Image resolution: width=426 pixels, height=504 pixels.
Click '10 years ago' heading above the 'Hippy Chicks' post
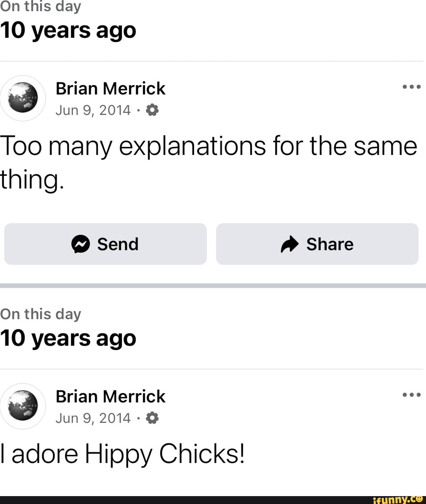pyautogui.click(x=68, y=338)
